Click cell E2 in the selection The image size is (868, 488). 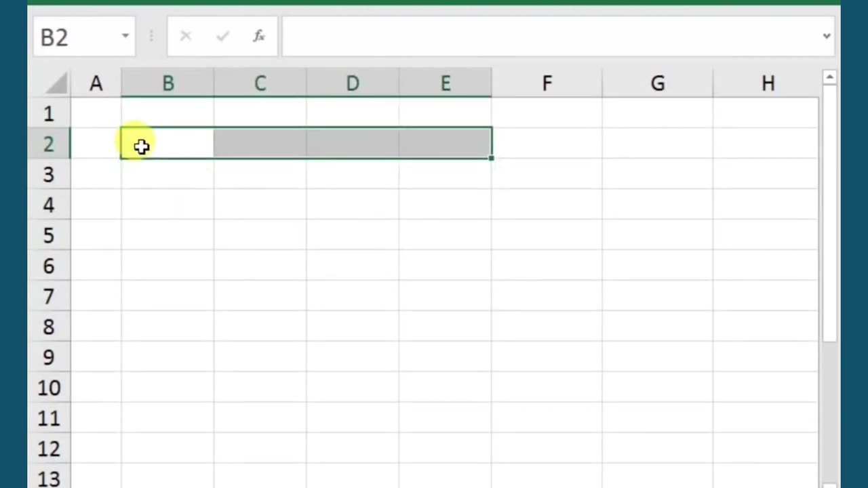(x=446, y=143)
